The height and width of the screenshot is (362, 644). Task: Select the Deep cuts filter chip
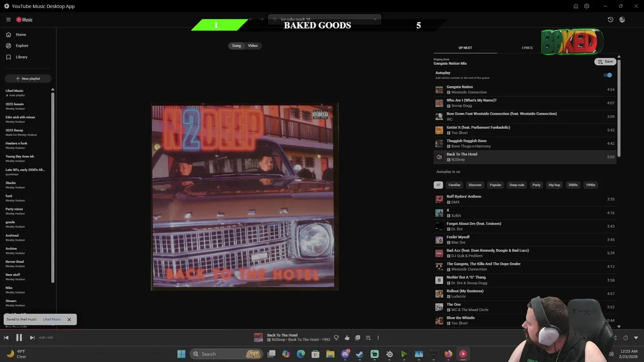click(x=517, y=185)
